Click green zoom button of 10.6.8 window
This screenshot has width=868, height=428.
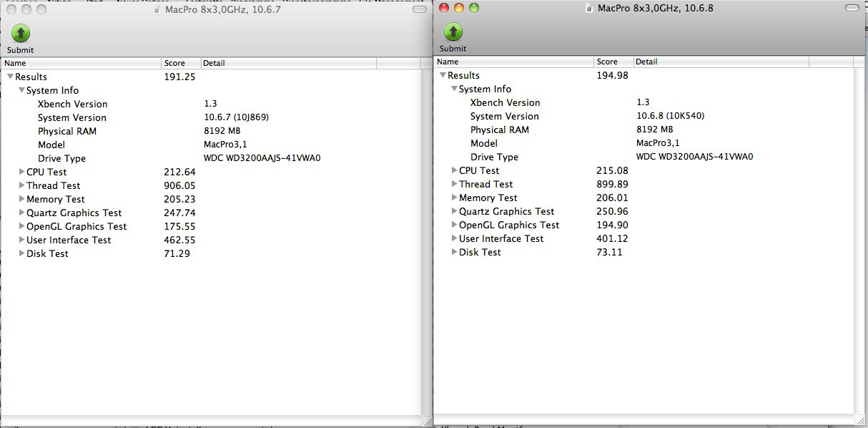click(473, 8)
